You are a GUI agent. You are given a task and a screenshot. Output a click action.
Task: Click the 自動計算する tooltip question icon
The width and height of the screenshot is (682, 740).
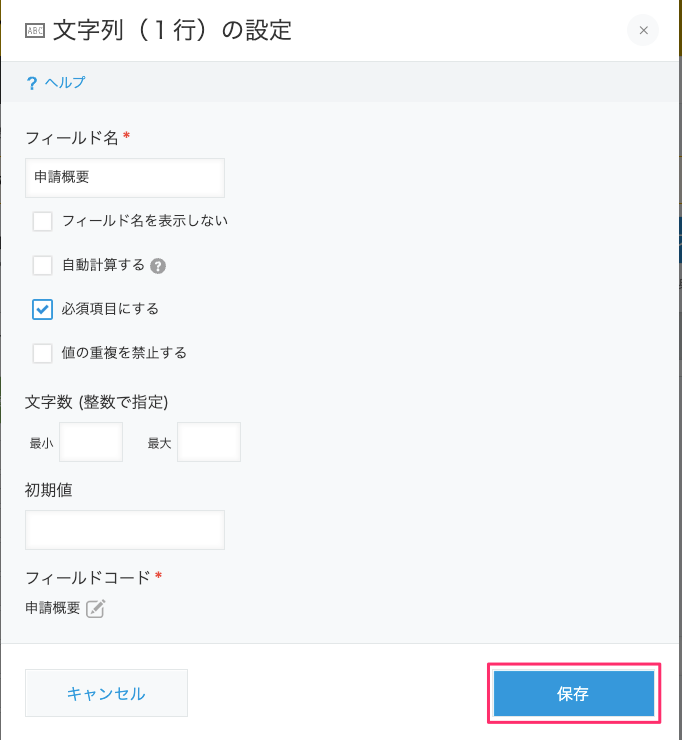[x=158, y=266]
